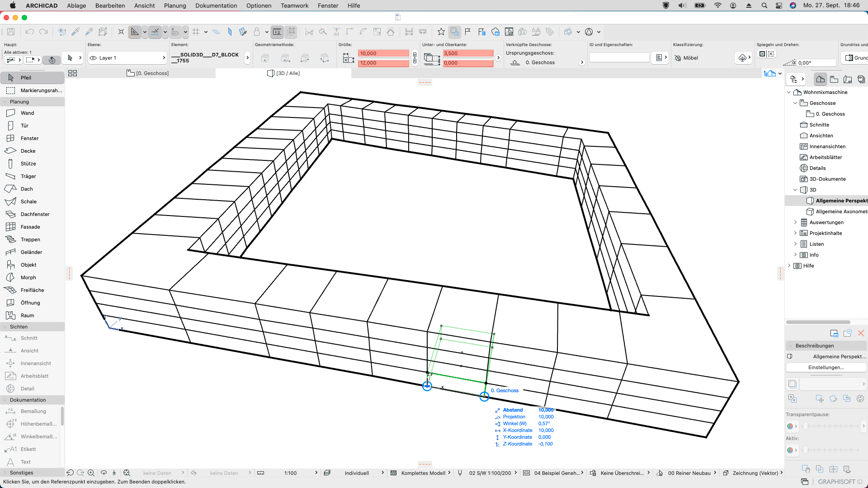Choose the Markierungsrahmen marquee tool
Screen dimensions: 868x488
pyautogui.click(x=41, y=90)
